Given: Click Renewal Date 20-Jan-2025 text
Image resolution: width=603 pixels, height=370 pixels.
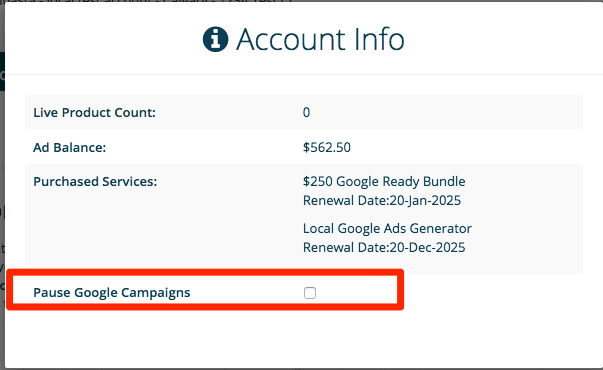Looking at the screenshot, I should pos(381,200).
